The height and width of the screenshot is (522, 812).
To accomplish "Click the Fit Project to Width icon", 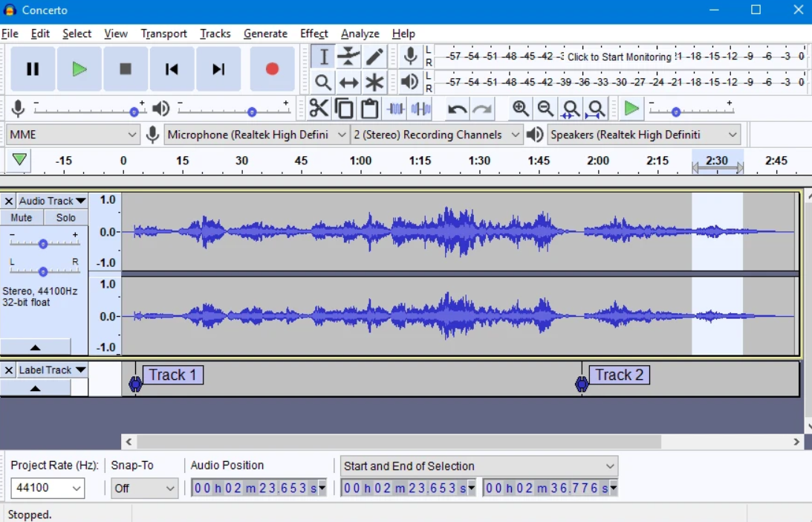I will (596, 109).
